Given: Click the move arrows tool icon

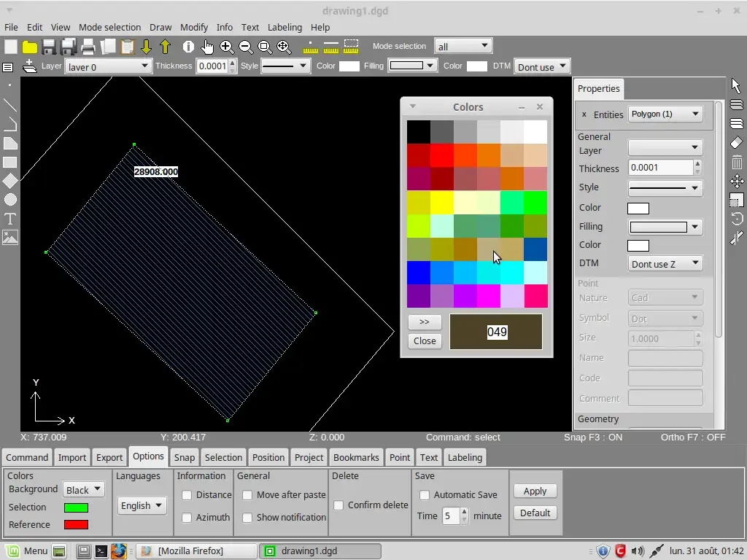Looking at the screenshot, I should [x=737, y=181].
